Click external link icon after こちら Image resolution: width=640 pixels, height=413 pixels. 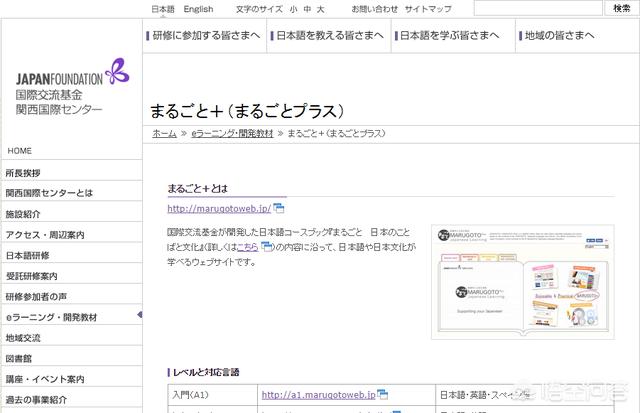point(267,246)
